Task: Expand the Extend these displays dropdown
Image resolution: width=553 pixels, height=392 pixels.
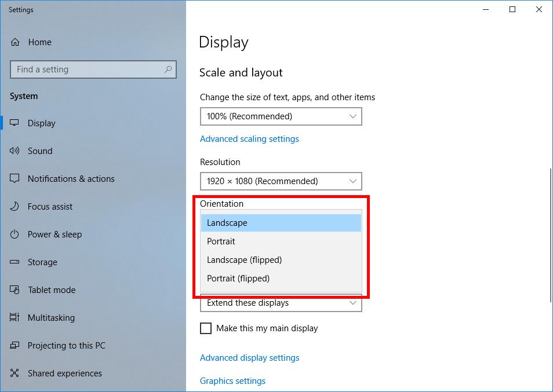Action: point(281,303)
